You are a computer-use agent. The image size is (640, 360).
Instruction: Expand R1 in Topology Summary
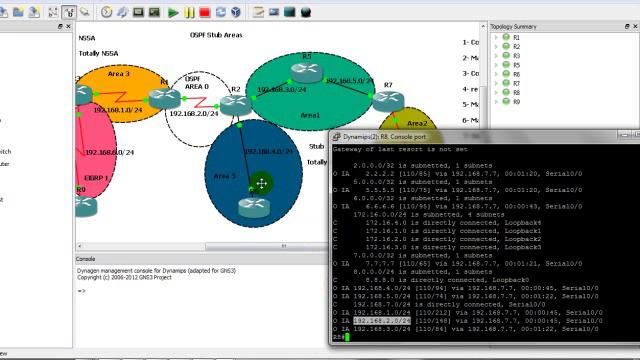click(x=496, y=37)
